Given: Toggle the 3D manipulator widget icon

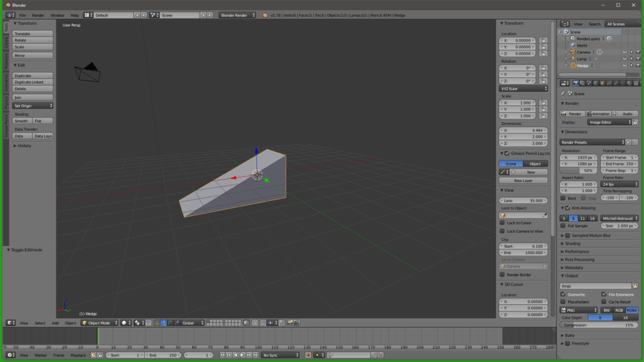Looking at the screenshot, I should point(157,323).
